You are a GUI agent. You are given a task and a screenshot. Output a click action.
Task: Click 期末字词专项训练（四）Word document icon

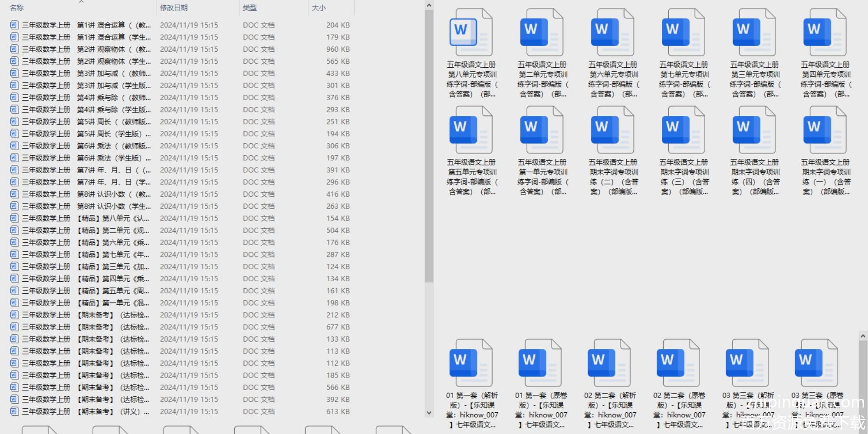click(x=754, y=130)
